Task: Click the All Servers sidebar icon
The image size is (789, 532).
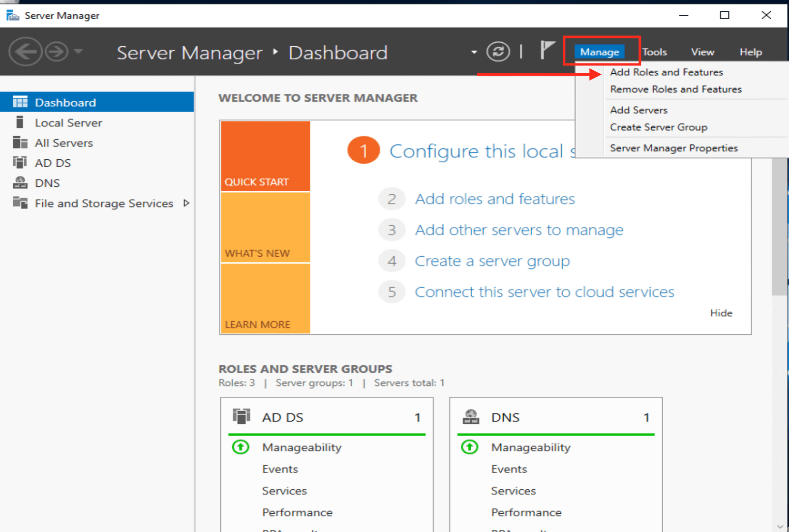Action: coord(20,143)
